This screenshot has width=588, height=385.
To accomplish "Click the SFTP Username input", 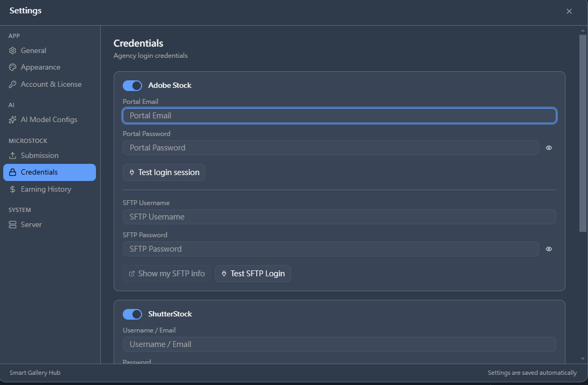I will point(339,217).
